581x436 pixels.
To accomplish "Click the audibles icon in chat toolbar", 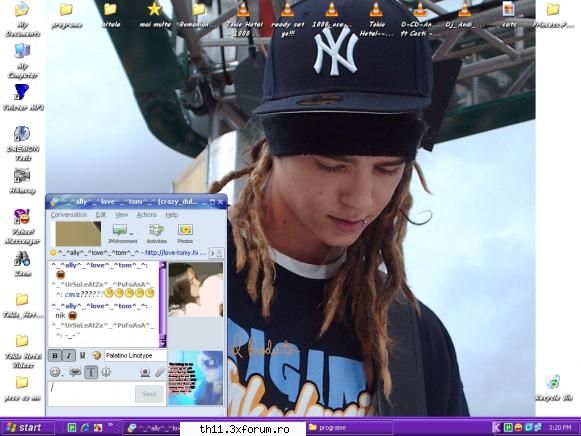I will [75, 372].
